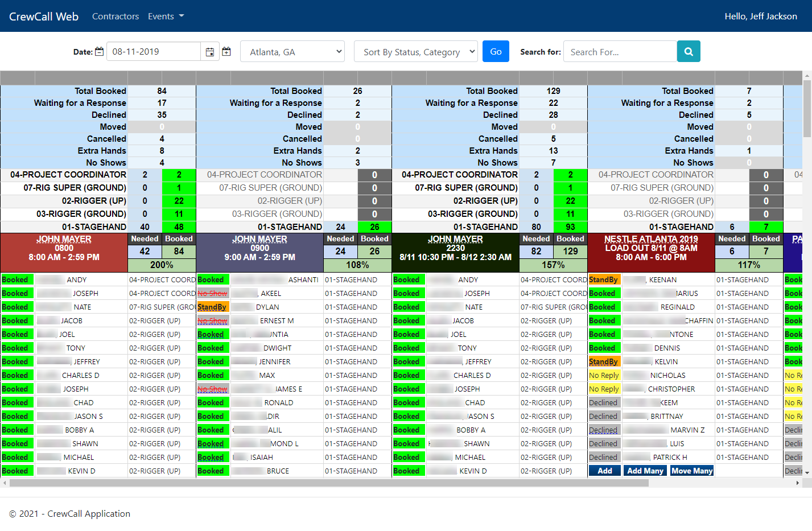The height and width of the screenshot is (531, 812).
Task: Open the Events dropdown menu
Action: click(x=166, y=17)
